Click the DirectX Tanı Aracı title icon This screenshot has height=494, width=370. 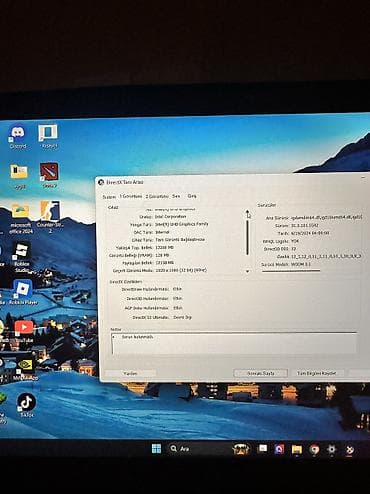tap(101, 182)
